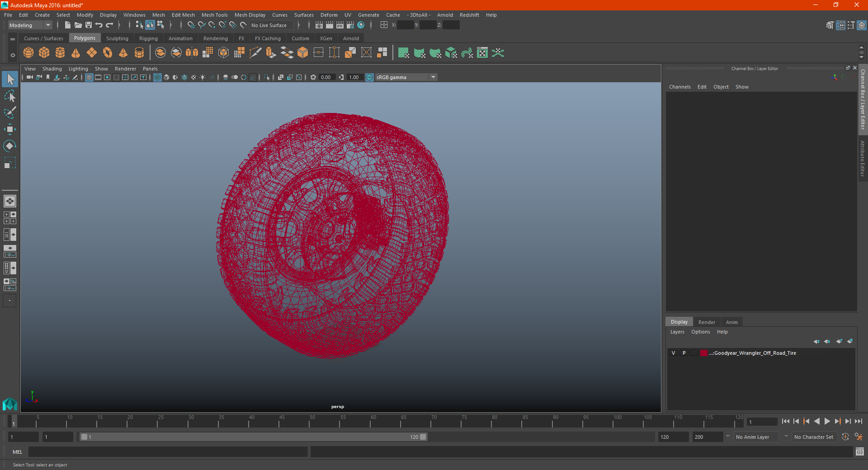Redo the last action icon
868x470 pixels.
(109, 25)
